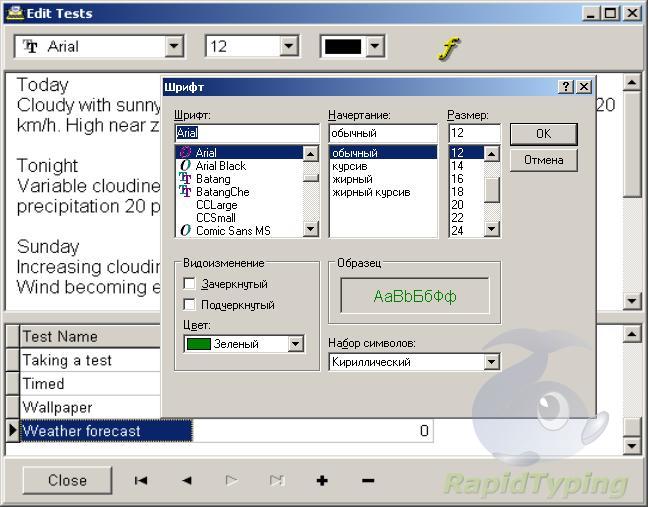648x507 pixels.
Task: Select size 18 in the size list
Action: point(466,192)
